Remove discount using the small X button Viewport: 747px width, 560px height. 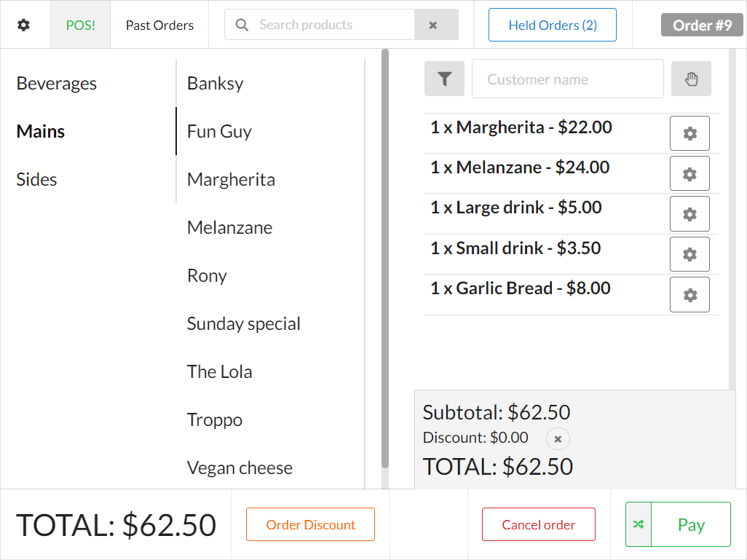[558, 438]
